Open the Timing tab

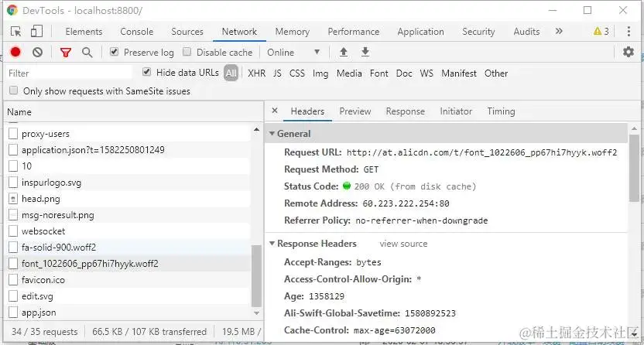point(501,111)
